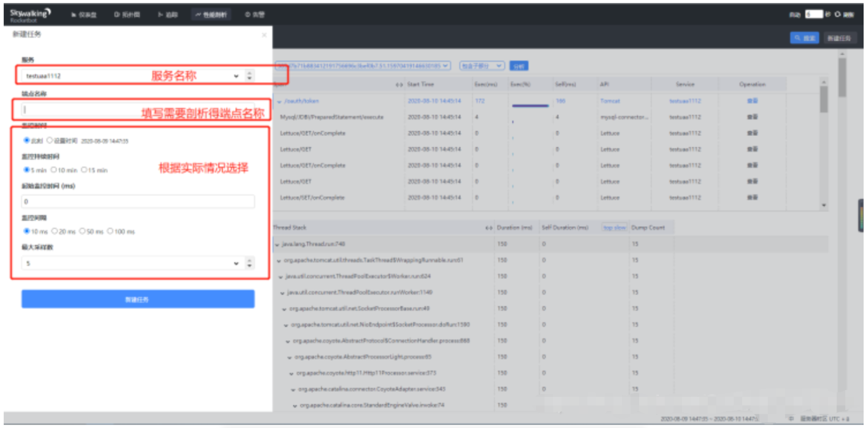
Task: Collapse the StandardEngineValve.invoke:74 row
Action: [296, 405]
